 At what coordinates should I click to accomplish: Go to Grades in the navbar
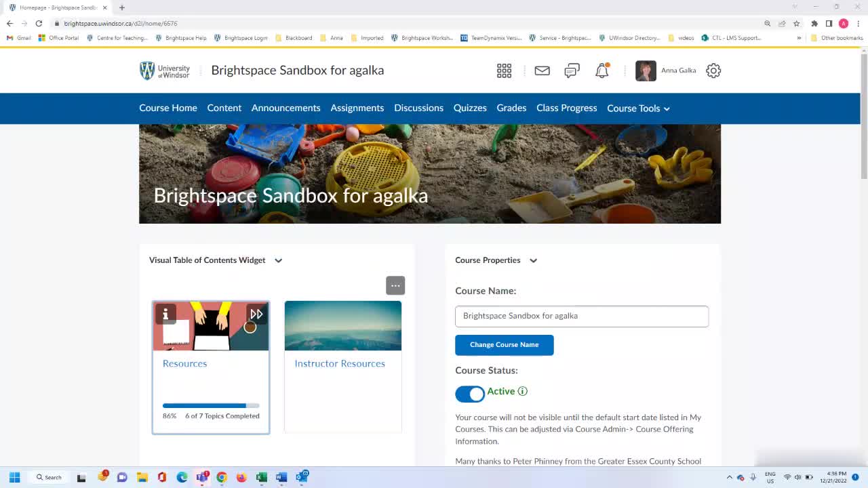coord(511,108)
